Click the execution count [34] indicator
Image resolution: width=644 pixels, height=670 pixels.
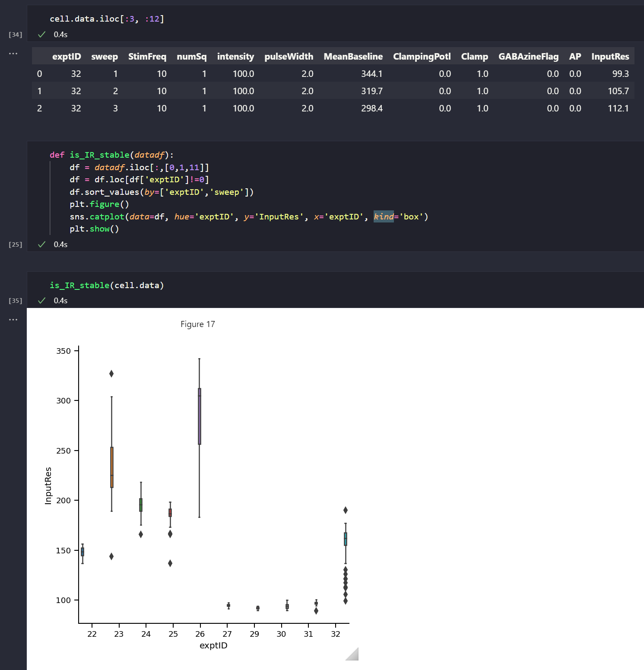(16, 34)
